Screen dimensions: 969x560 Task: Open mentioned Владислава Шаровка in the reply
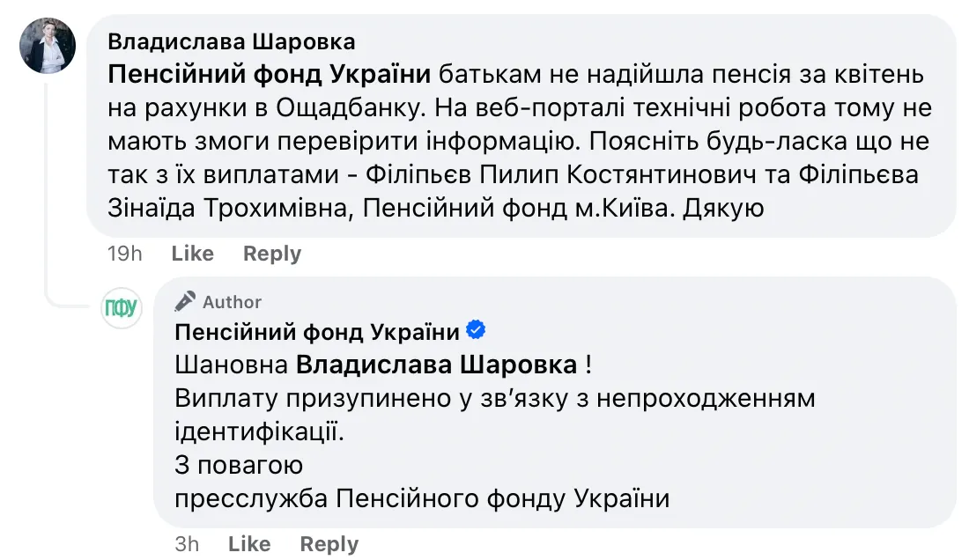point(436,365)
